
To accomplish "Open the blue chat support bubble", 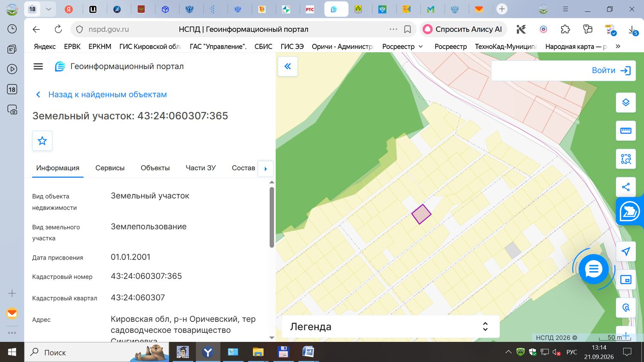I will pyautogui.click(x=593, y=269).
